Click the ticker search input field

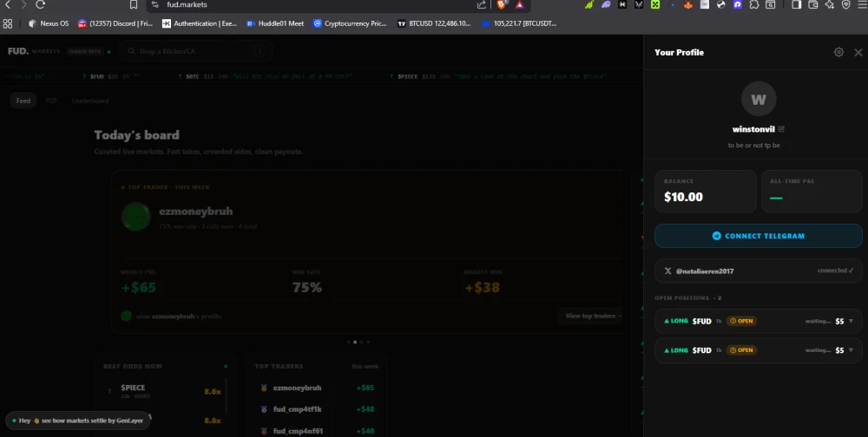(x=196, y=51)
